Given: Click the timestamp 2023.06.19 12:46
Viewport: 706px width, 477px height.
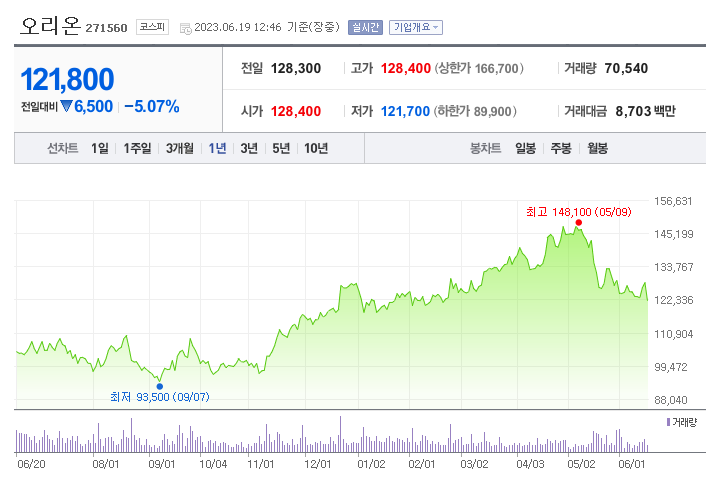Looking at the screenshot, I should click(238, 27).
